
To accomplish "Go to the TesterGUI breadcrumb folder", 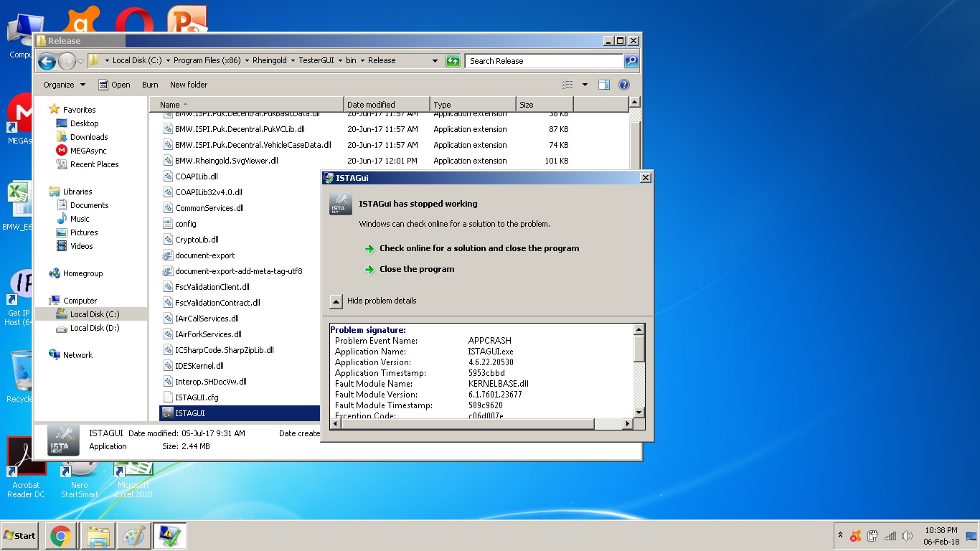I will click(316, 61).
